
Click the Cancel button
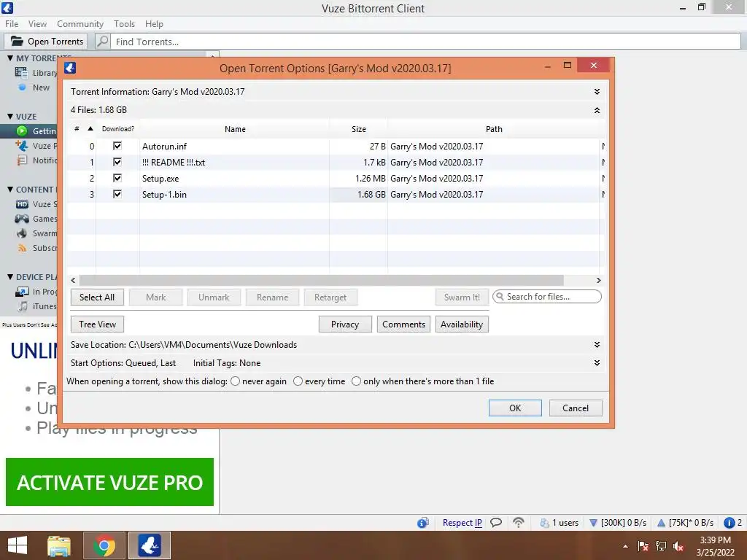pyautogui.click(x=576, y=408)
